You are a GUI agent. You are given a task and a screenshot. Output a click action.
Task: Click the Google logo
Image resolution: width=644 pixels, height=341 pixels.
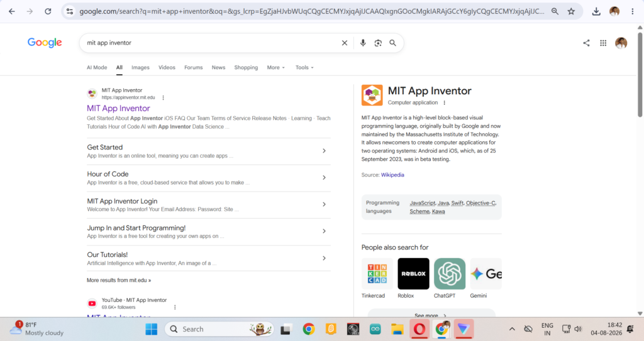pos(45,43)
